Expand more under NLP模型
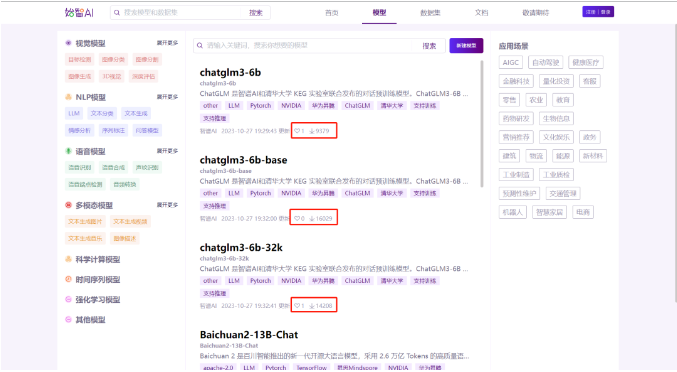Image resolution: width=677 pixels, height=372 pixels. (167, 97)
